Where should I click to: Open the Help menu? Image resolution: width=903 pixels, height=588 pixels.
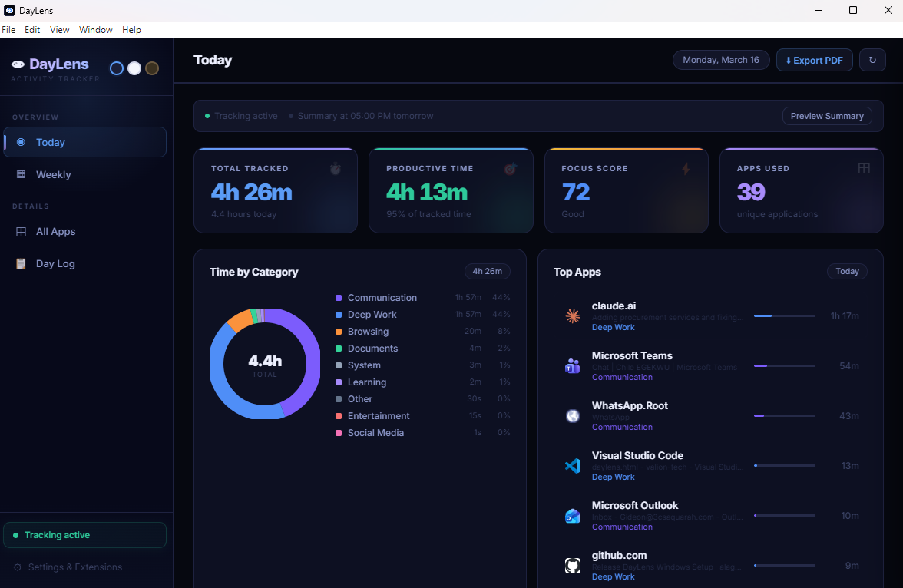131,30
